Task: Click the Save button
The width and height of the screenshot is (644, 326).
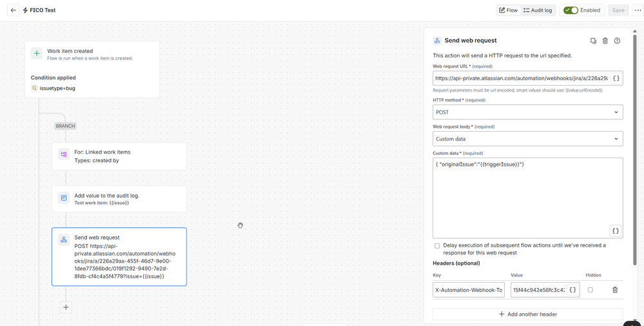Action: (x=618, y=10)
